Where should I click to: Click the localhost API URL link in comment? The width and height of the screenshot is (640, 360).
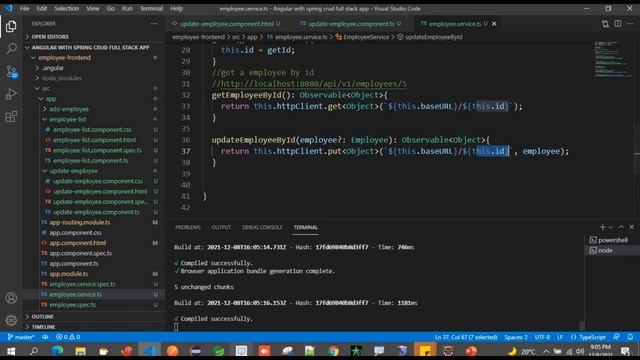(313, 84)
